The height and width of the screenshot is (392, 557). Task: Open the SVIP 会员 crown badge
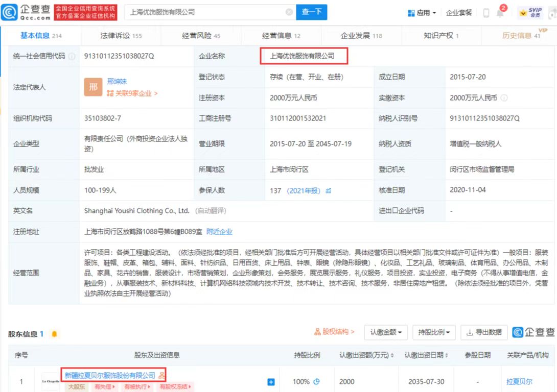pos(531,12)
